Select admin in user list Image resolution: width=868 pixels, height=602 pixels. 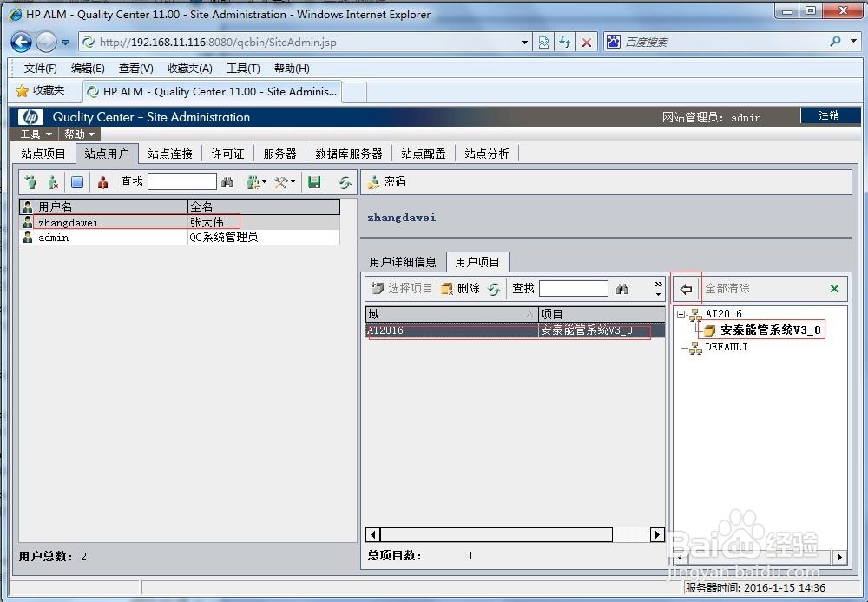click(53, 238)
